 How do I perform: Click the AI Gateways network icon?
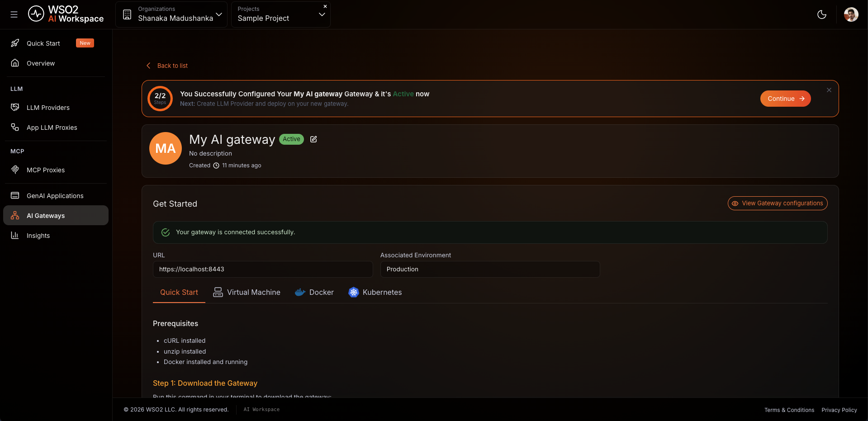coord(15,215)
